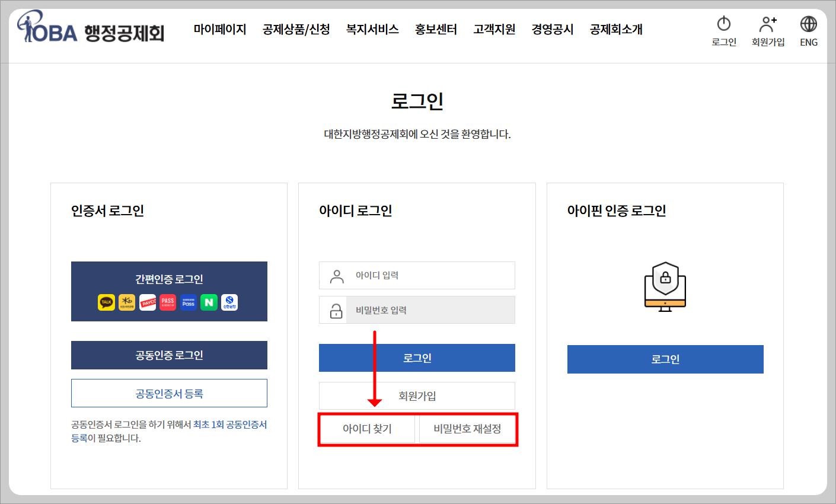This screenshot has width=836, height=504.
Task: Choose Samsung Pass authentication icon
Action: pos(189,302)
